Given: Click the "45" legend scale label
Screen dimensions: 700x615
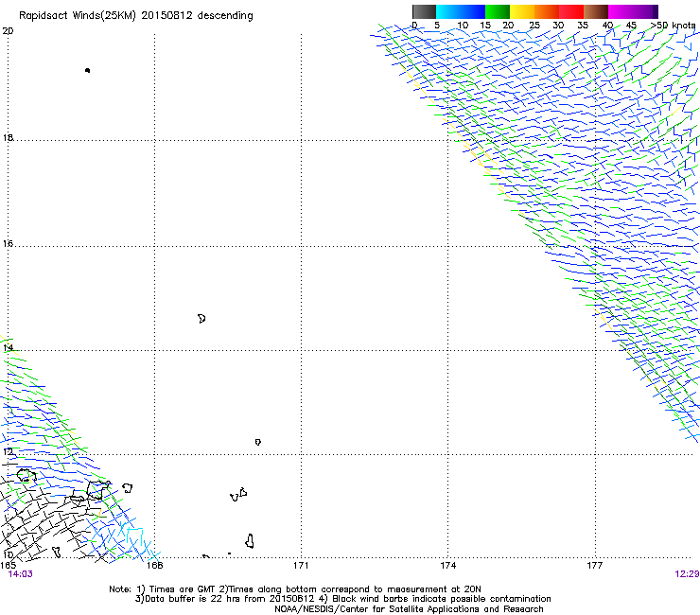Looking at the screenshot, I should (x=631, y=26).
